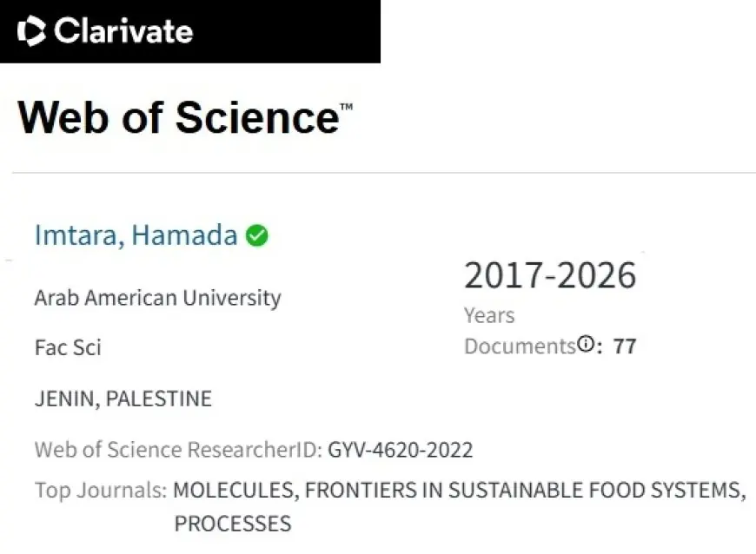The image size is (756, 554).
Task: Click the Top Journals label
Action: (100, 490)
